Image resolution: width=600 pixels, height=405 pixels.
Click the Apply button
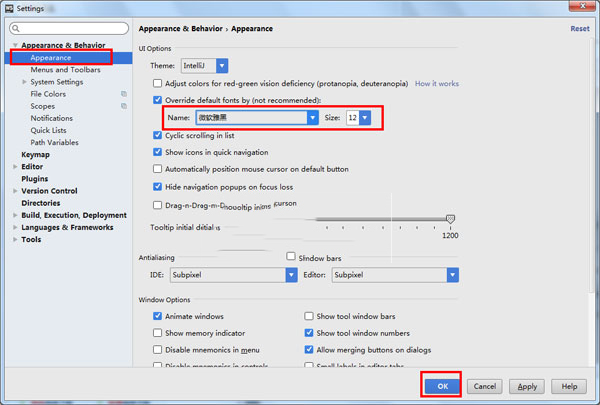pyautogui.click(x=527, y=386)
